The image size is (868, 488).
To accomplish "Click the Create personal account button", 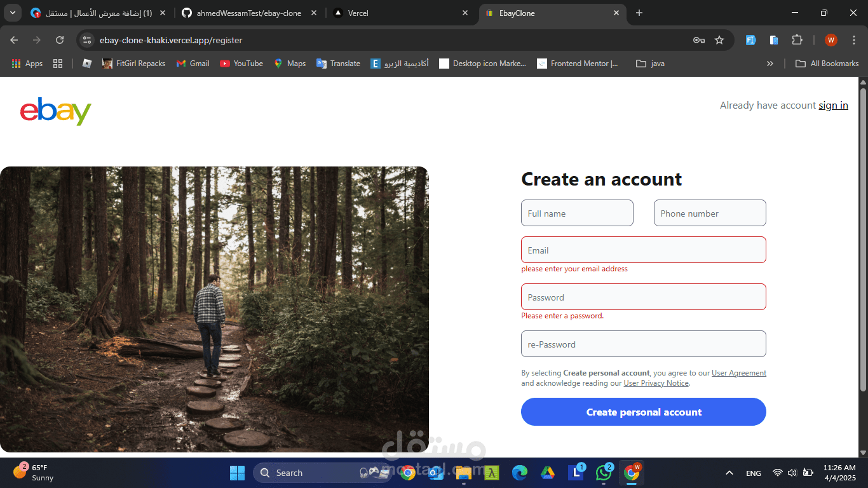I will click(644, 412).
